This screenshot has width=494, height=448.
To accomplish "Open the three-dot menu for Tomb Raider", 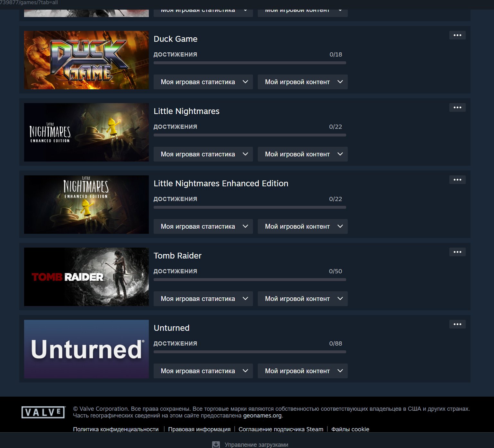I will 457,252.
